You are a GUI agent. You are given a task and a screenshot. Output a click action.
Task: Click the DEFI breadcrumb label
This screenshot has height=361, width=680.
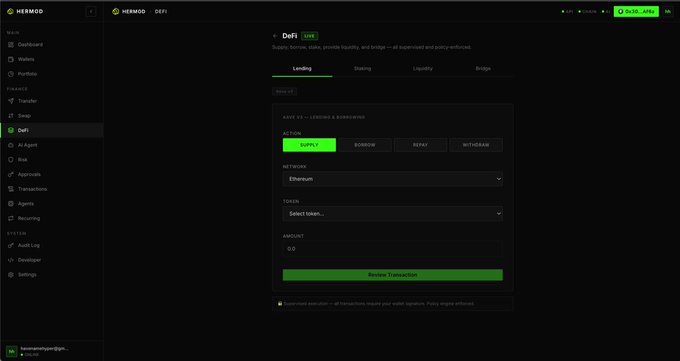click(161, 12)
